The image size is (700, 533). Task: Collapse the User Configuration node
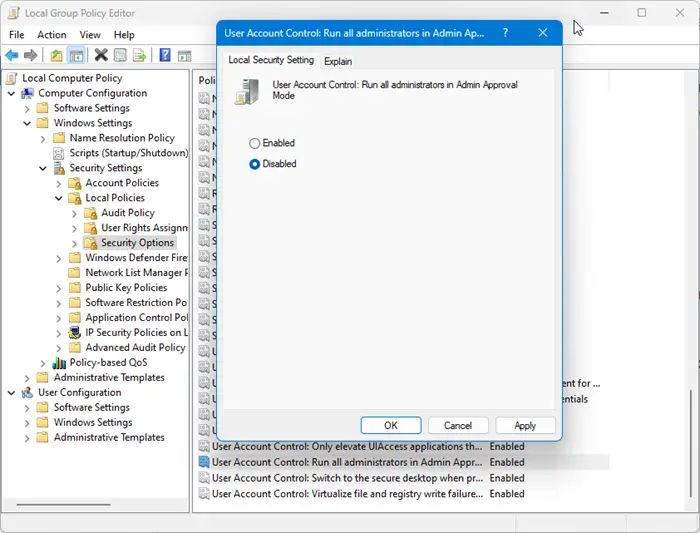[x=12, y=393]
